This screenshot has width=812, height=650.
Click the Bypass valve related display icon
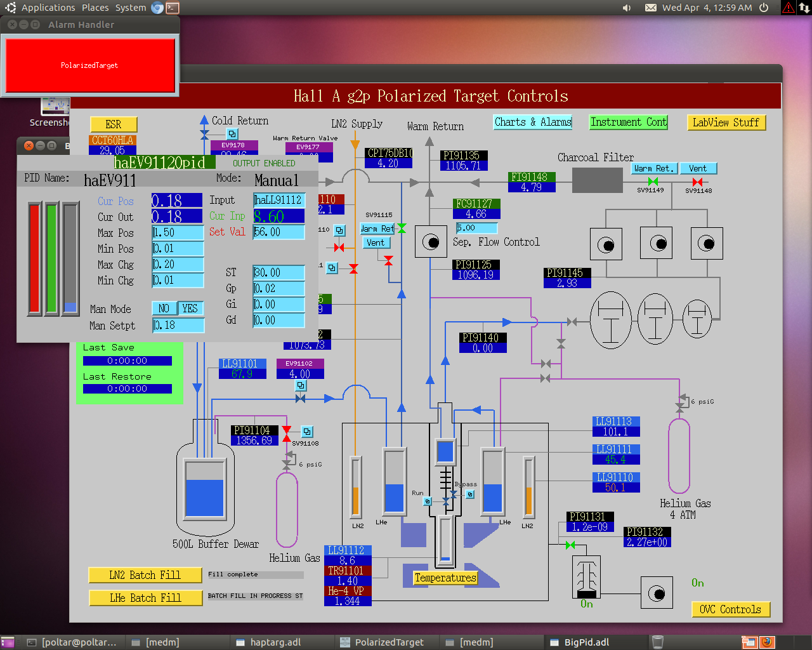pos(470,494)
